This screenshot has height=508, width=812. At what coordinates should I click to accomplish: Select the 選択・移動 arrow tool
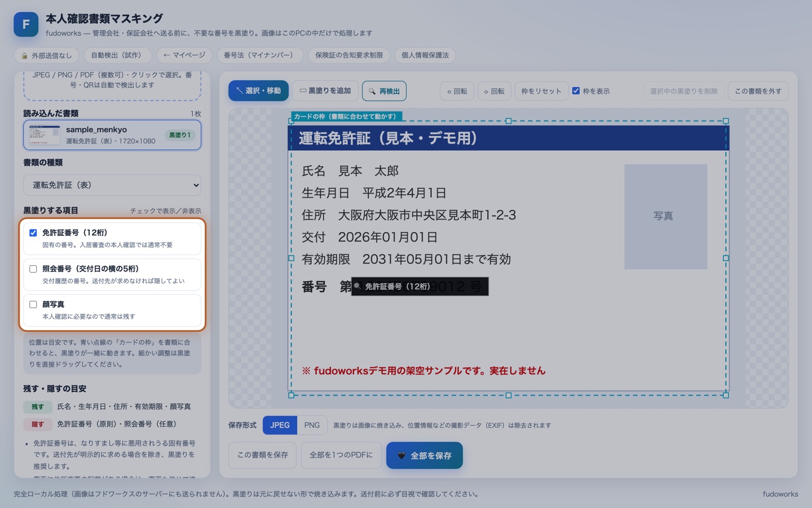[258, 91]
